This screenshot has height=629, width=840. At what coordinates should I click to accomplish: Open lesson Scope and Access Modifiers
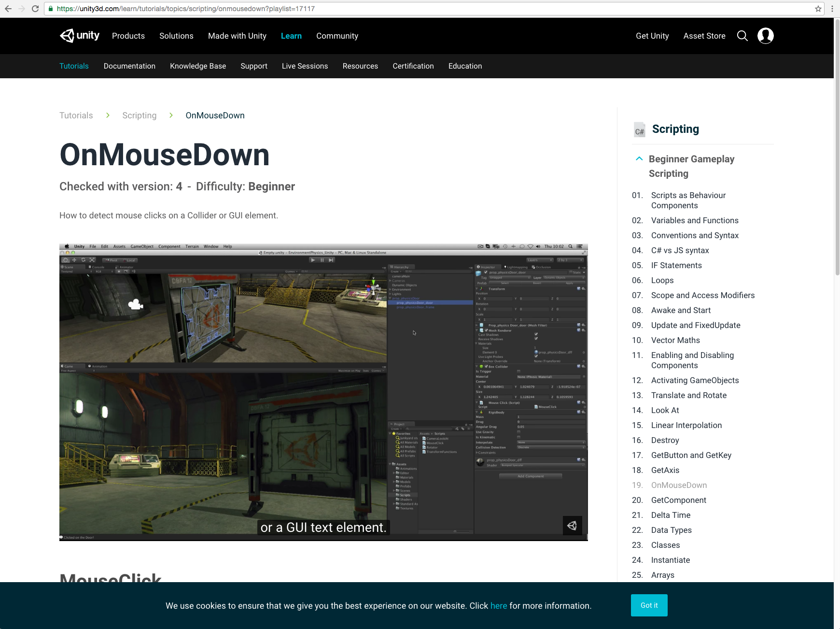703,295
